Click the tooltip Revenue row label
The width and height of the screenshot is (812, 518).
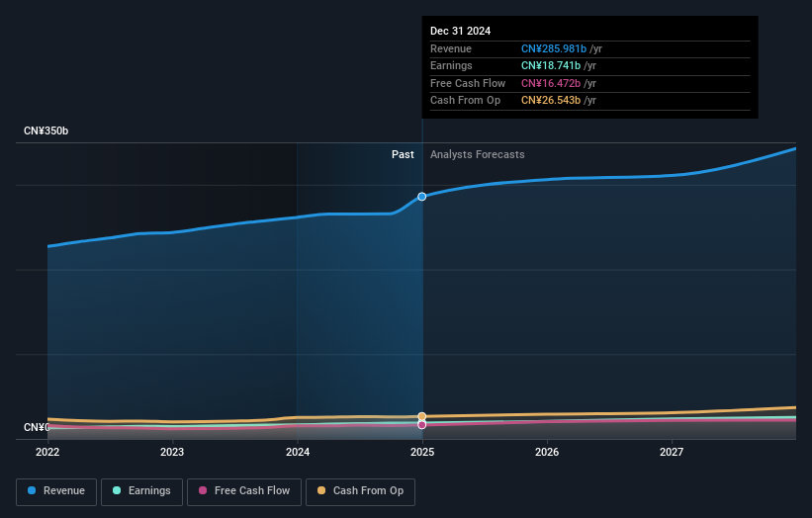tap(451, 48)
